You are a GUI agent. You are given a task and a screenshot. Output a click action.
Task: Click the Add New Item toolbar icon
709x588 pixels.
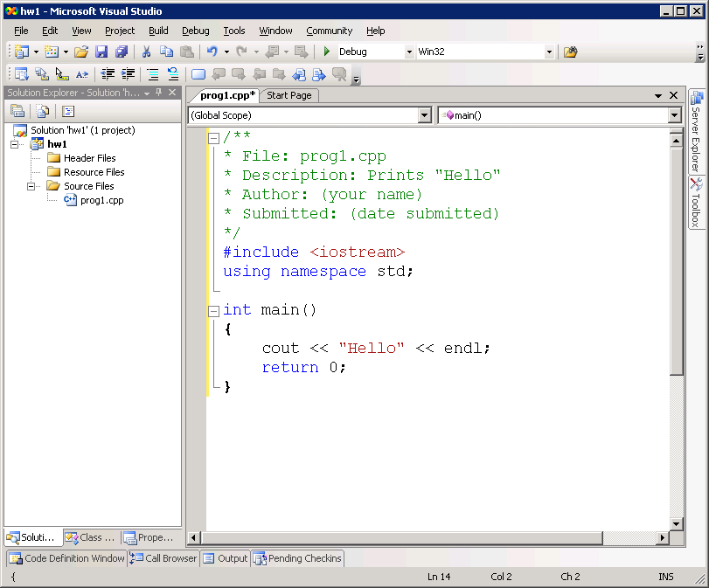tap(52, 52)
